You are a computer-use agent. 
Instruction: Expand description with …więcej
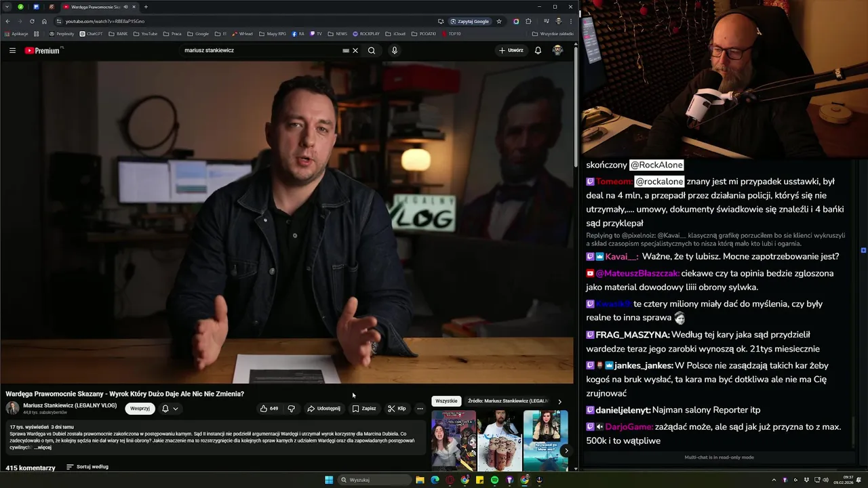pyautogui.click(x=43, y=447)
